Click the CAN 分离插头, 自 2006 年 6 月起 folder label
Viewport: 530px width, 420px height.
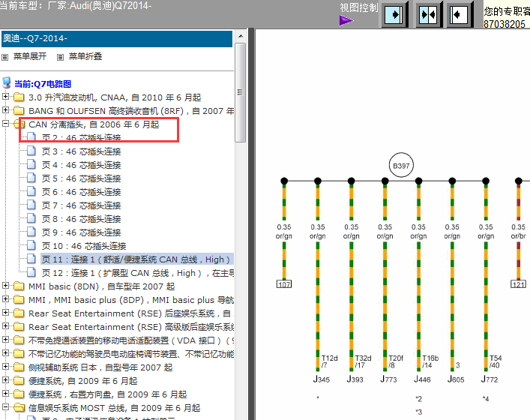tap(94, 124)
